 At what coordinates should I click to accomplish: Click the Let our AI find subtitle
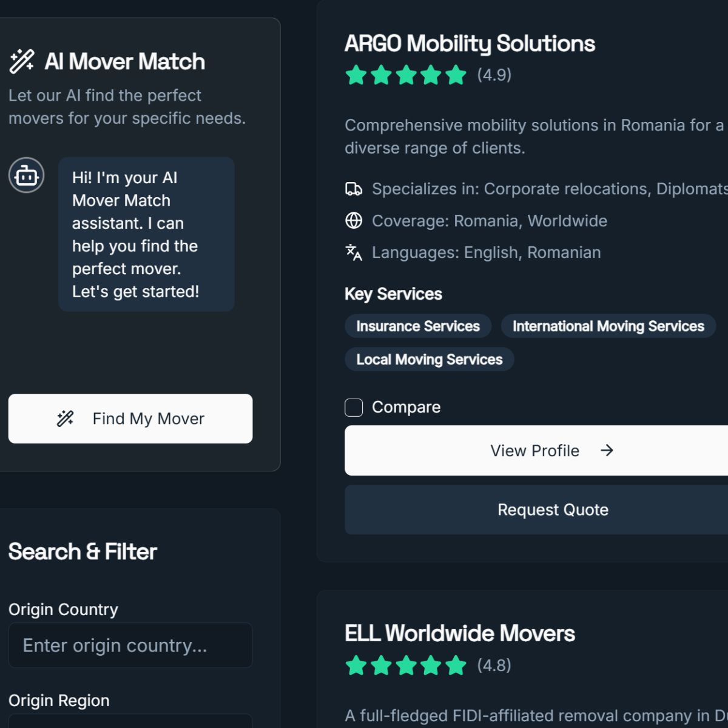(127, 107)
